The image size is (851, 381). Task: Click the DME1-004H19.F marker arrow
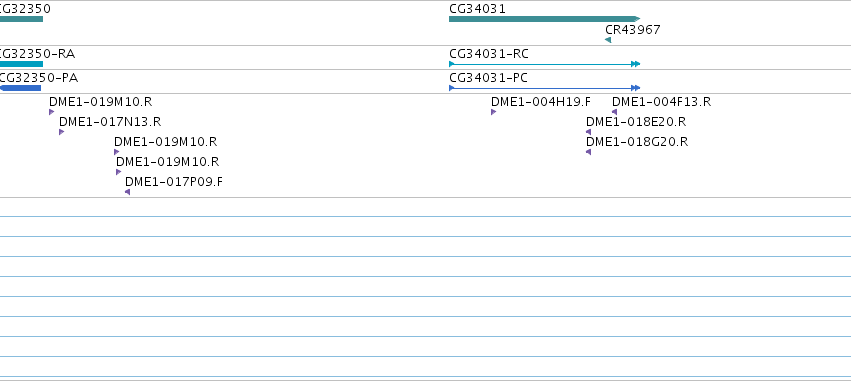(493, 112)
